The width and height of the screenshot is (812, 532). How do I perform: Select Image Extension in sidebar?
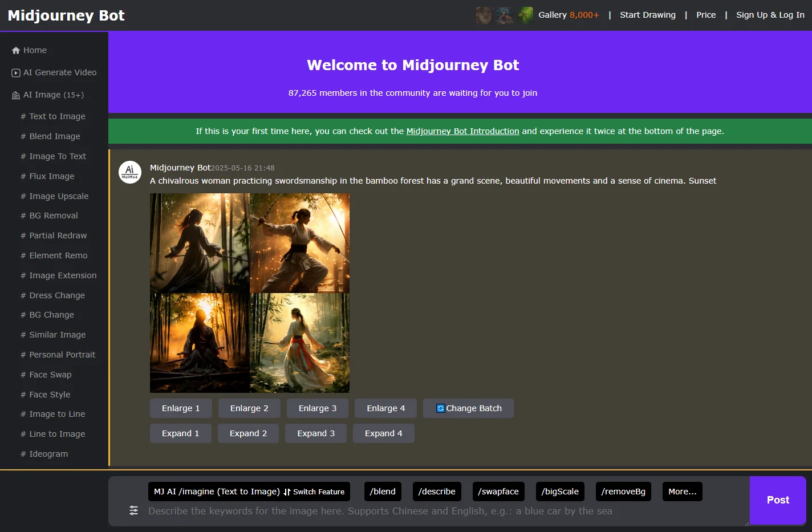coord(59,275)
